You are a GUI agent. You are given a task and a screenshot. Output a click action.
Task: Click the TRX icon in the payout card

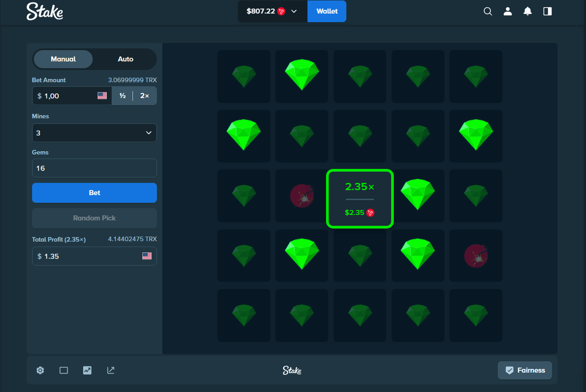370,213
